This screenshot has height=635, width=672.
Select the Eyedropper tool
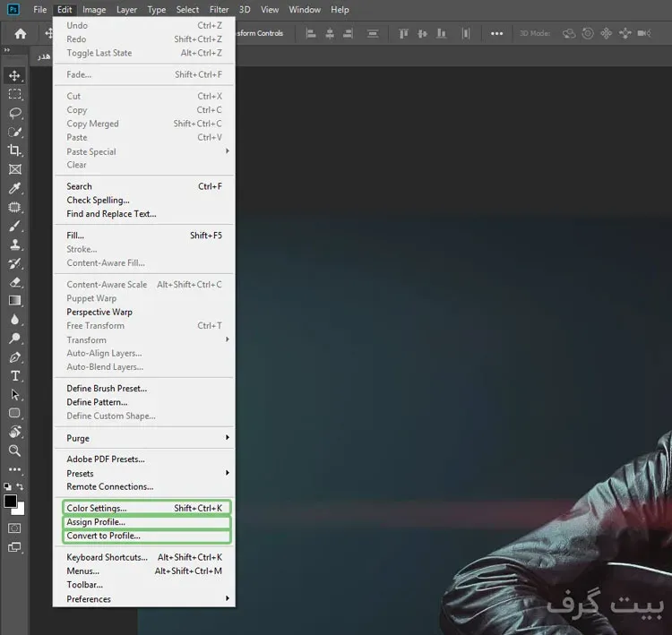[x=14, y=188]
